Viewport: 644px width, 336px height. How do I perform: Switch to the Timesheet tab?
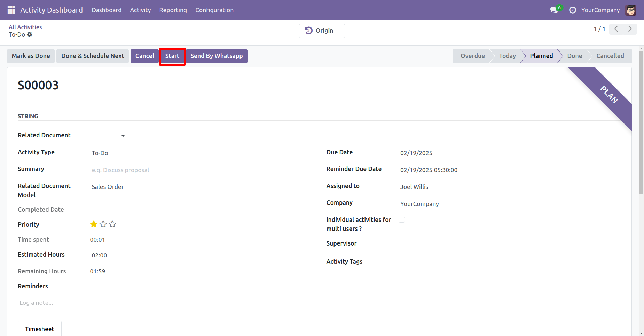[40, 329]
